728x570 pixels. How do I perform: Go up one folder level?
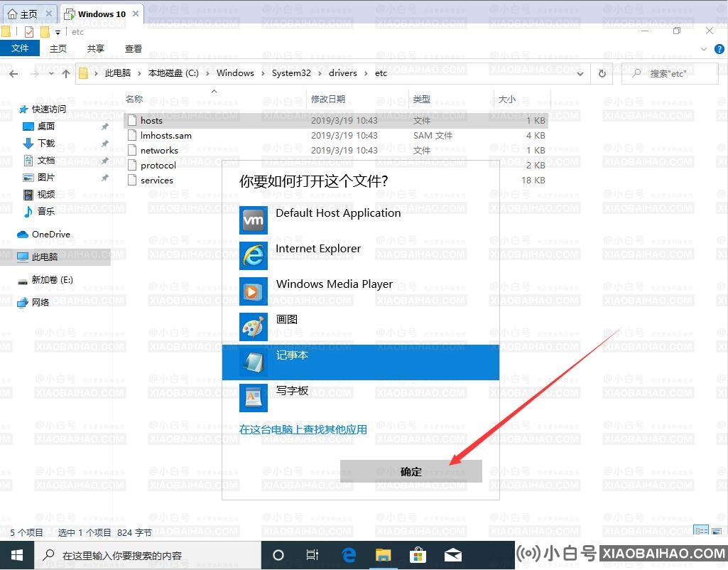(x=66, y=74)
